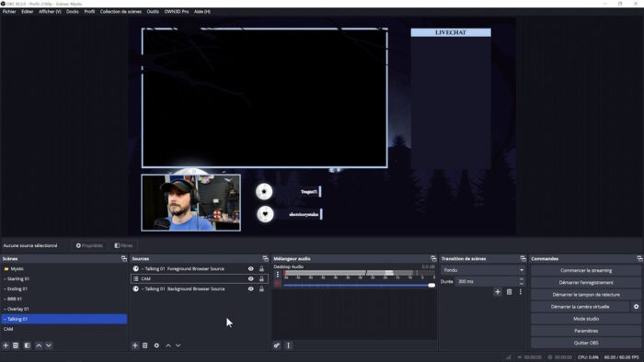The width and height of the screenshot is (644, 362).
Task: Hide the Talking 01 Foreground Browser Source
Action: click(x=250, y=269)
